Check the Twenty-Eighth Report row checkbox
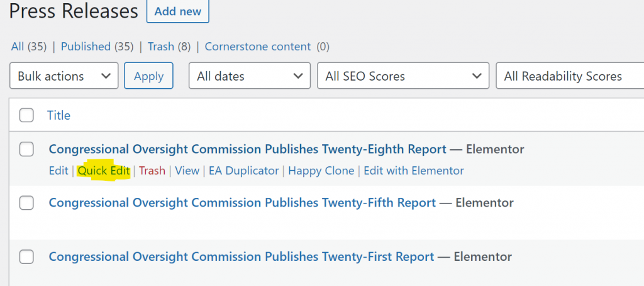The width and height of the screenshot is (644, 286). pos(26,149)
